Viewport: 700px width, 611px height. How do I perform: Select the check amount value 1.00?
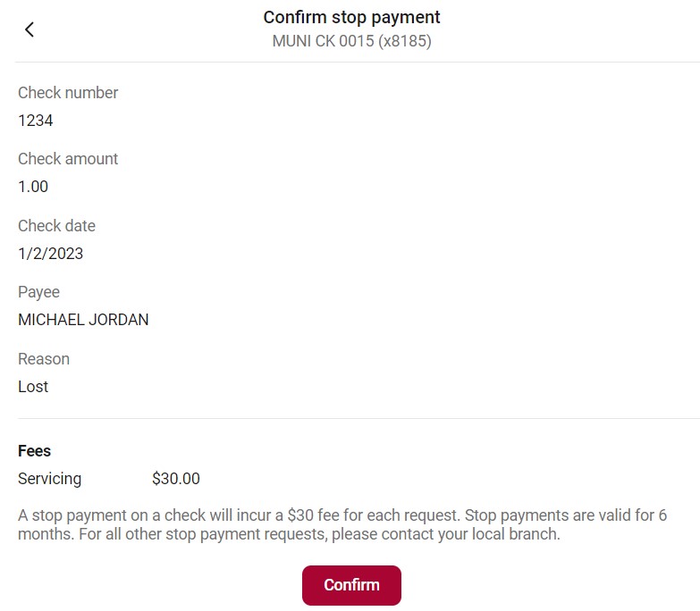[33, 187]
